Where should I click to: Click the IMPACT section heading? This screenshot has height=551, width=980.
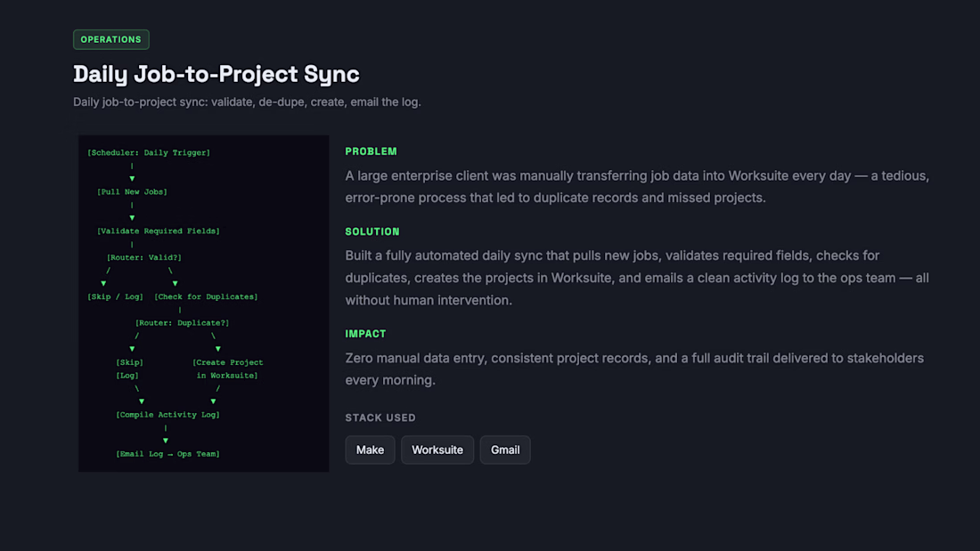(365, 334)
